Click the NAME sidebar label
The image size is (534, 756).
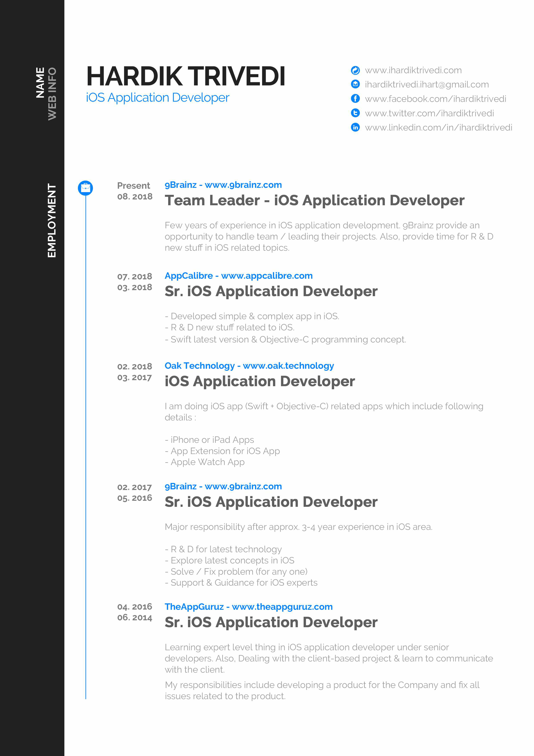click(x=40, y=82)
